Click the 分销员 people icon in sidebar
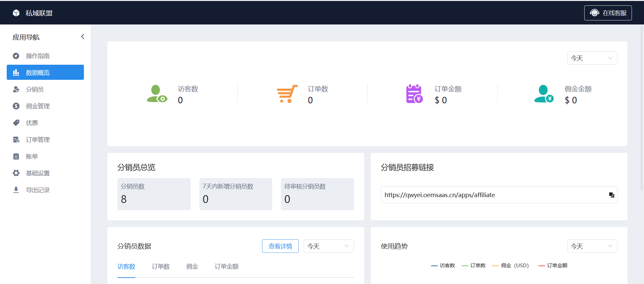The height and width of the screenshot is (284, 644). click(16, 89)
